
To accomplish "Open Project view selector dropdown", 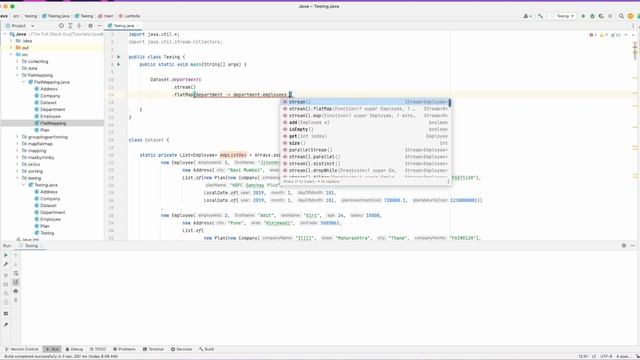I will point(20,25).
